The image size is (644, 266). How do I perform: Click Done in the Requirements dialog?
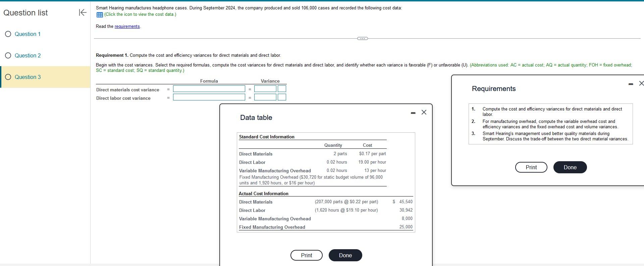570,167
